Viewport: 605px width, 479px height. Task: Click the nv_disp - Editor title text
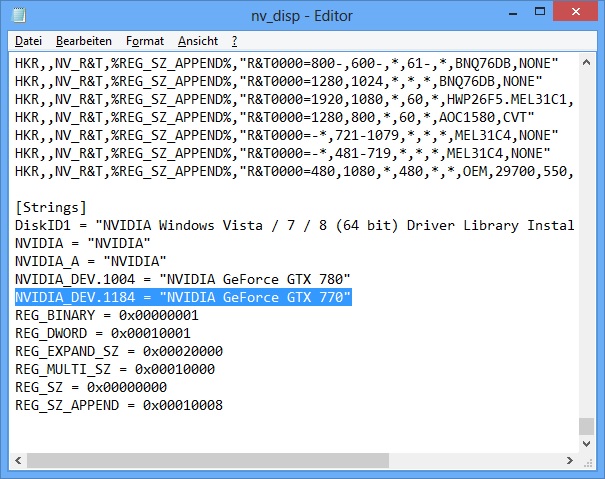tap(302, 16)
